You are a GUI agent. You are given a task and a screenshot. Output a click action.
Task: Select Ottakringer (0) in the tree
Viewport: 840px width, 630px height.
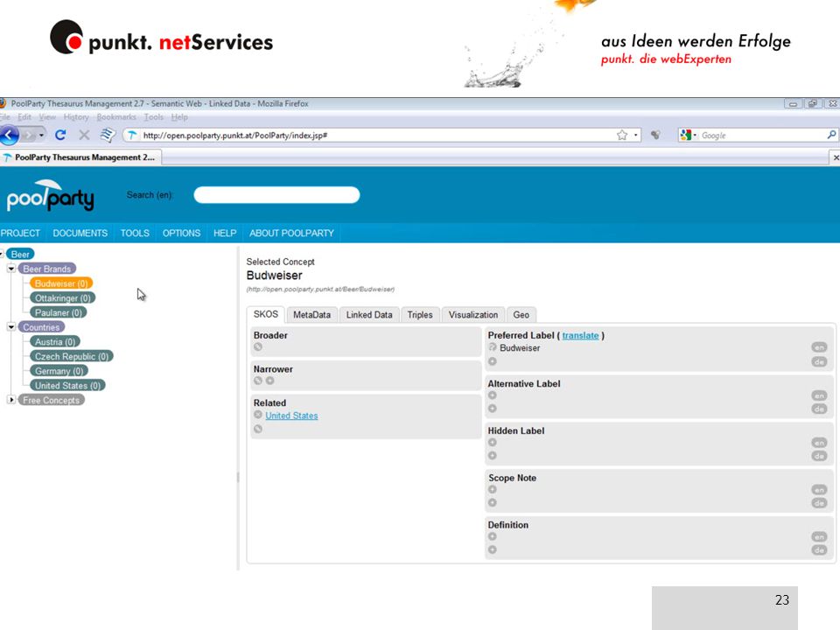point(63,297)
